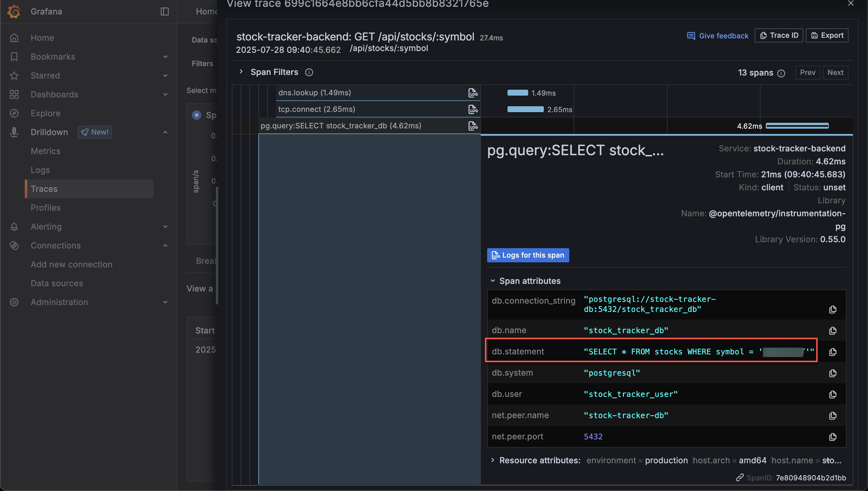Viewport: 868px width, 491px height.
Task: Click the 13 spans info icon
Action: click(x=781, y=73)
